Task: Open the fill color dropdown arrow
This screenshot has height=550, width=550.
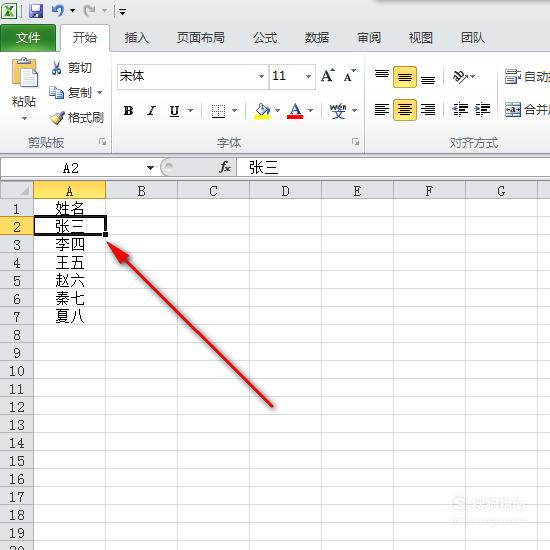Action: [277, 110]
